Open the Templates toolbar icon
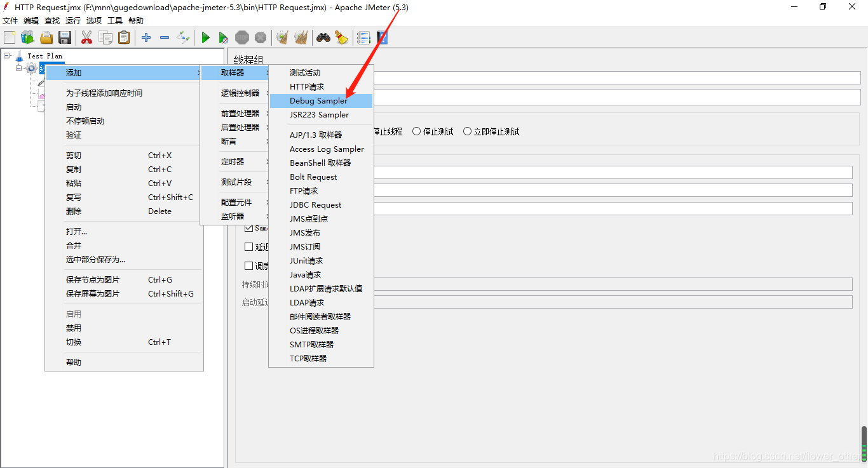The width and height of the screenshot is (868, 468). [x=27, y=37]
